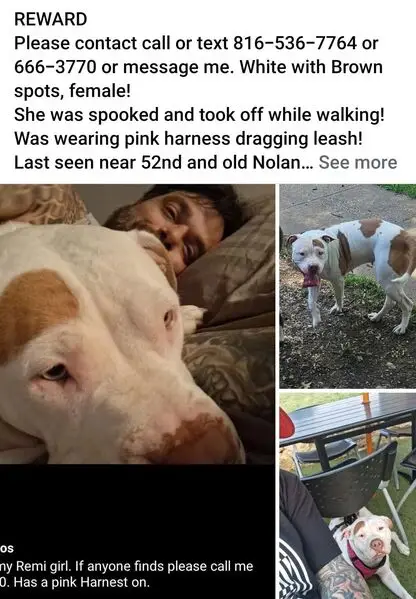Click the 'She was spooked' sentence
Viewport: 416px width, 599px height.
(199, 115)
